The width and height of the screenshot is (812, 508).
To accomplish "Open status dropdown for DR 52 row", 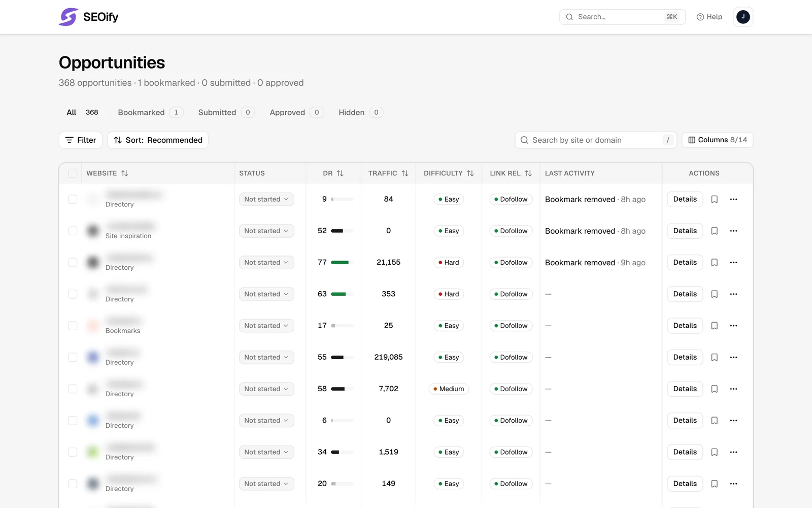I will (x=266, y=231).
